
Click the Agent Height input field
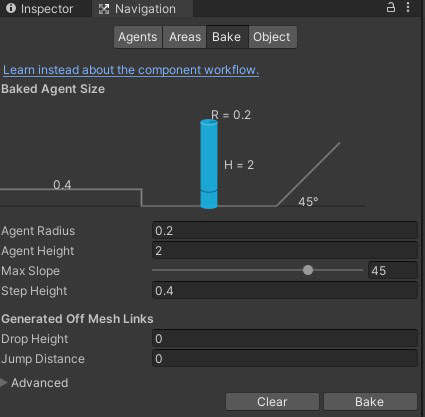tap(285, 251)
